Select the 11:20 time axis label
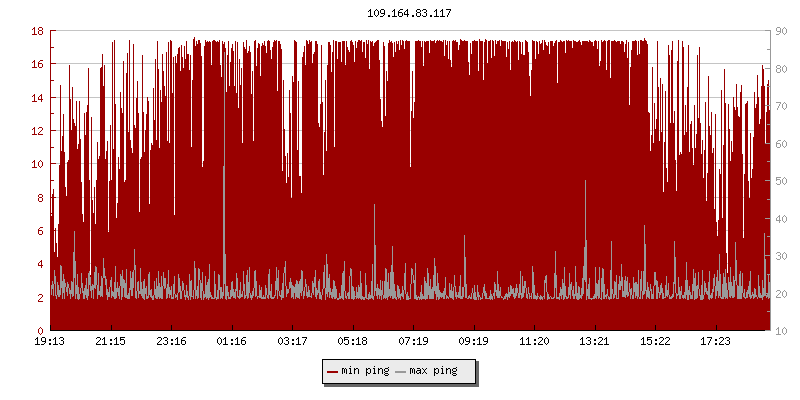The width and height of the screenshot is (800, 400). (x=534, y=342)
